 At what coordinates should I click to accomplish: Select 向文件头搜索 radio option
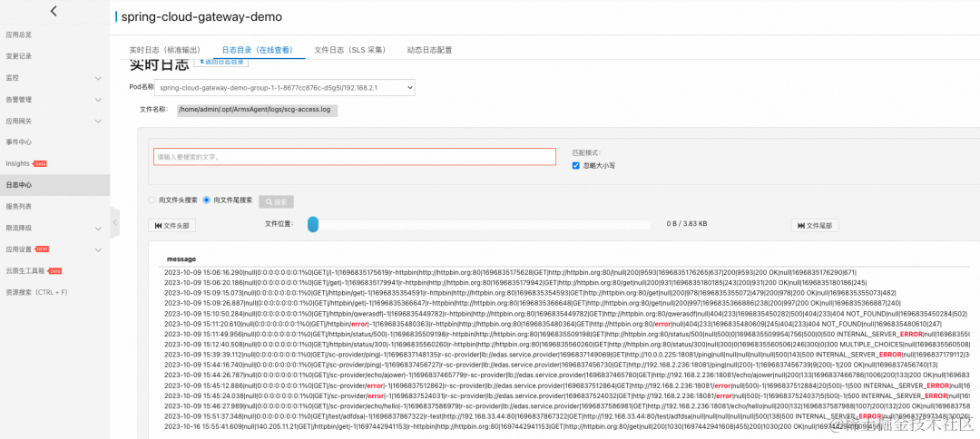coord(152,200)
